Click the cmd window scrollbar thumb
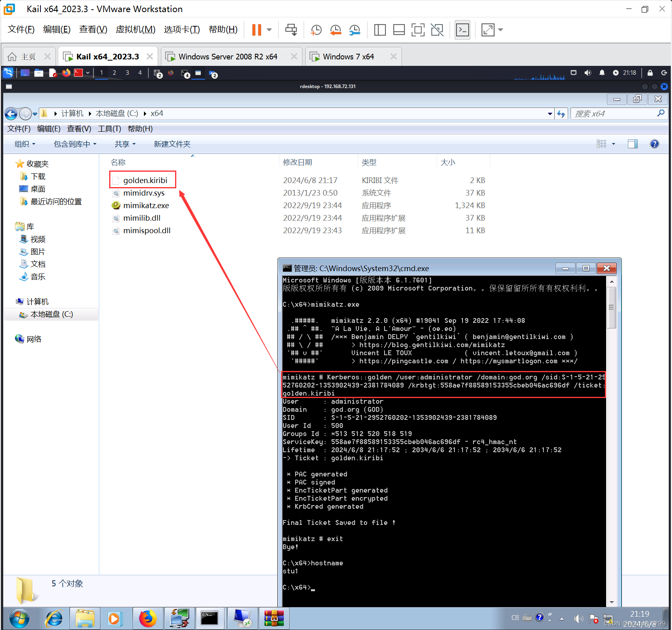This screenshot has height=630, width=672. (611, 308)
